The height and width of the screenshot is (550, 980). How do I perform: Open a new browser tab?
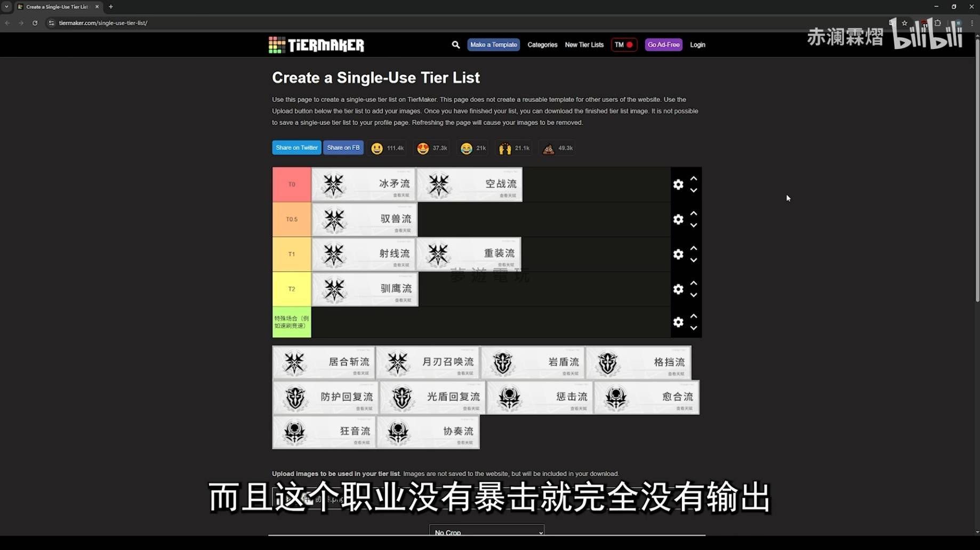click(111, 7)
